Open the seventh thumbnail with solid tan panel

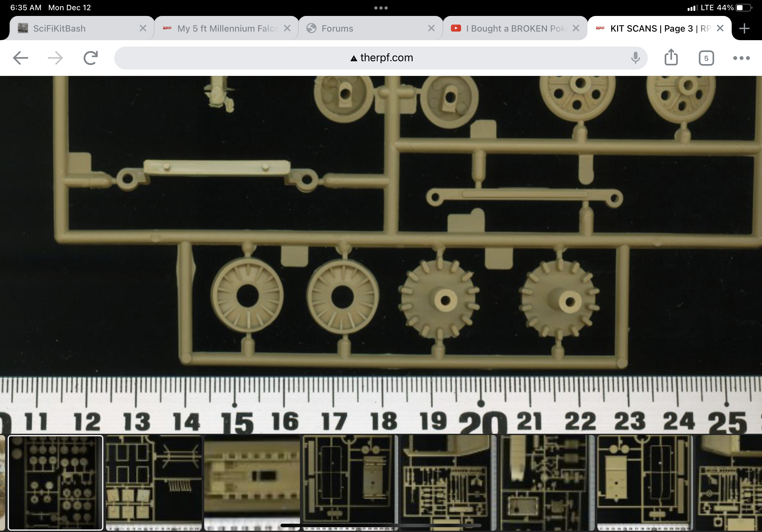[645, 483]
